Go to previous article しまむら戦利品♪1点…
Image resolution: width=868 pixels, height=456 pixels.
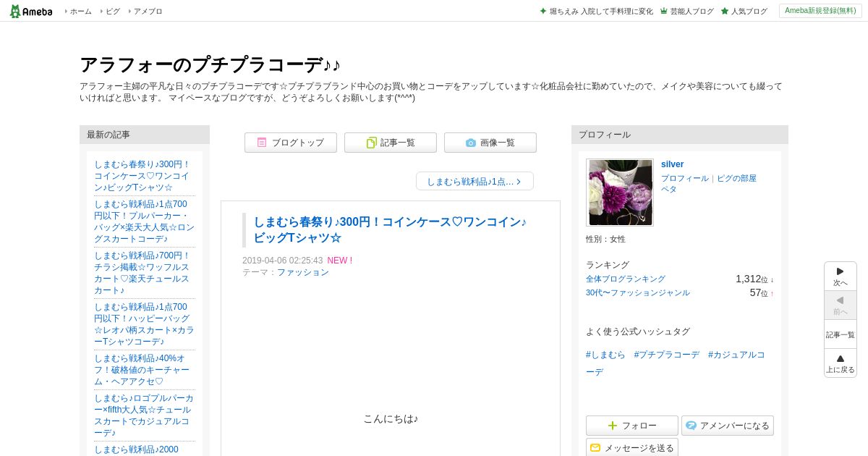(x=475, y=181)
